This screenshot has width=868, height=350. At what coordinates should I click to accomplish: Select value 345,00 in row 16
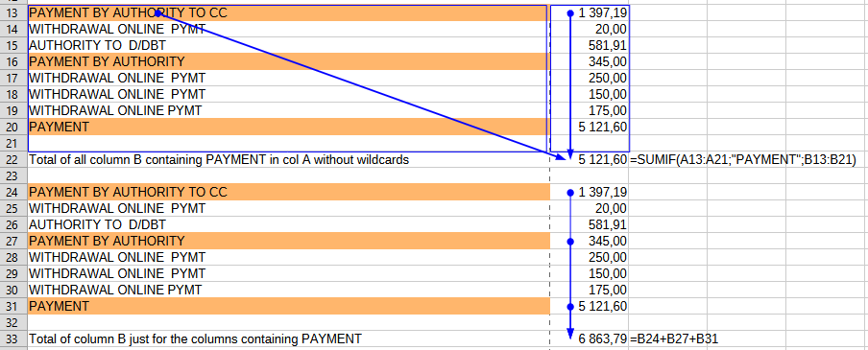pyautogui.click(x=608, y=61)
